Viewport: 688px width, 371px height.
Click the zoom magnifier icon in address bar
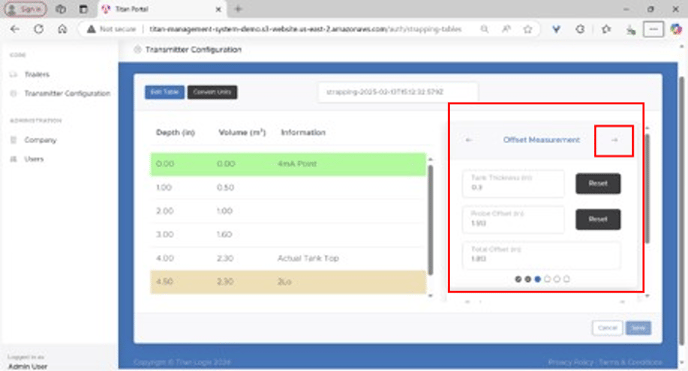click(484, 29)
